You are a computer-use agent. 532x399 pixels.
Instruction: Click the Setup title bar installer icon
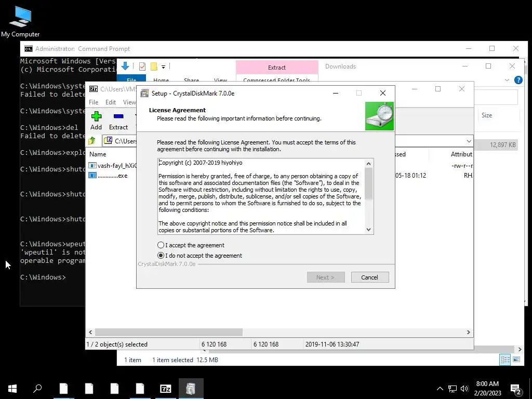point(145,94)
